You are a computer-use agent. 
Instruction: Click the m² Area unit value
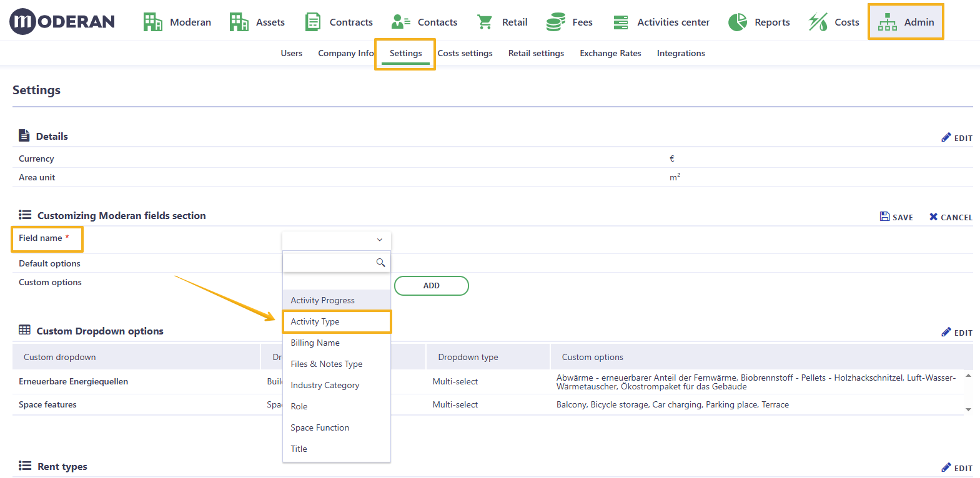[x=675, y=177]
